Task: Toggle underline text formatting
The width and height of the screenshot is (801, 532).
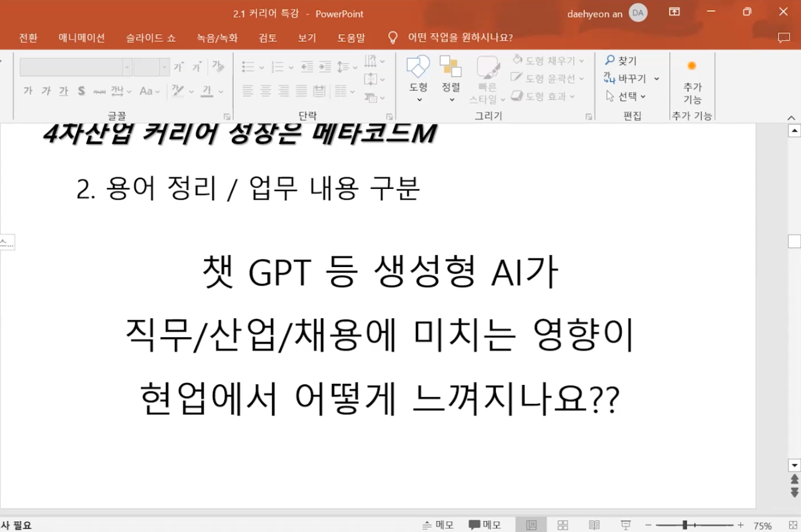Action: (64, 91)
